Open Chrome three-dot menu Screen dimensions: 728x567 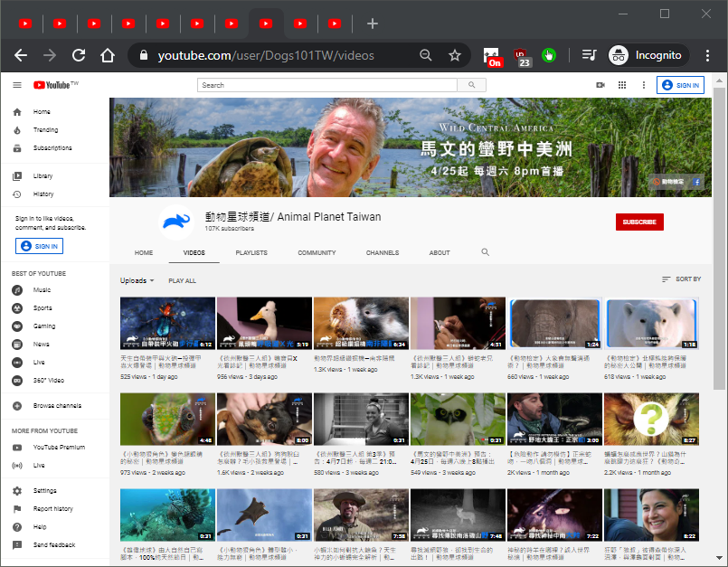[707, 55]
